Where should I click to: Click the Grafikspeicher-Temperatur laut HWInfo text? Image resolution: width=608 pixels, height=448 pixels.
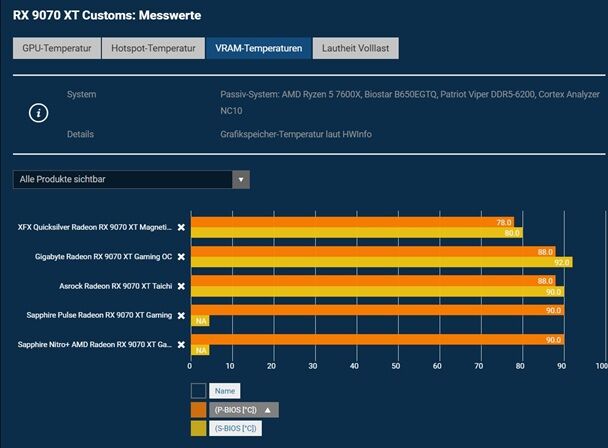pos(296,134)
